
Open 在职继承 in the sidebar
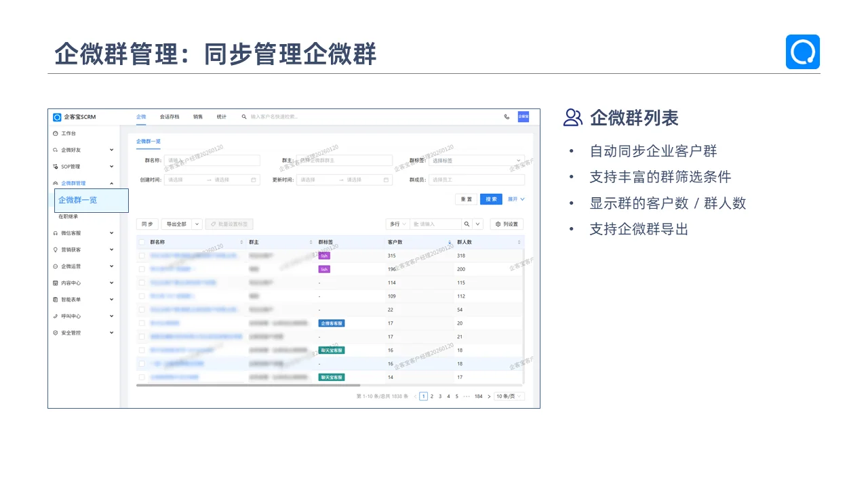(68, 217)
